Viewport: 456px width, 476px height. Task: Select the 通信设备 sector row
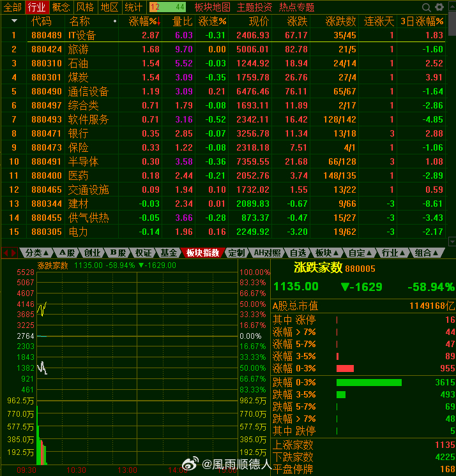point(224,91)
